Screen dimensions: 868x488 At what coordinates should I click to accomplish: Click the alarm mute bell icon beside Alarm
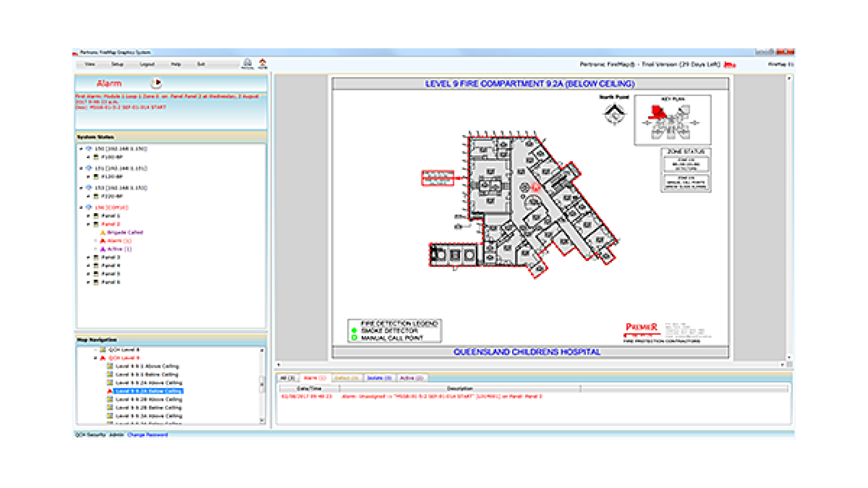[157, 82]
